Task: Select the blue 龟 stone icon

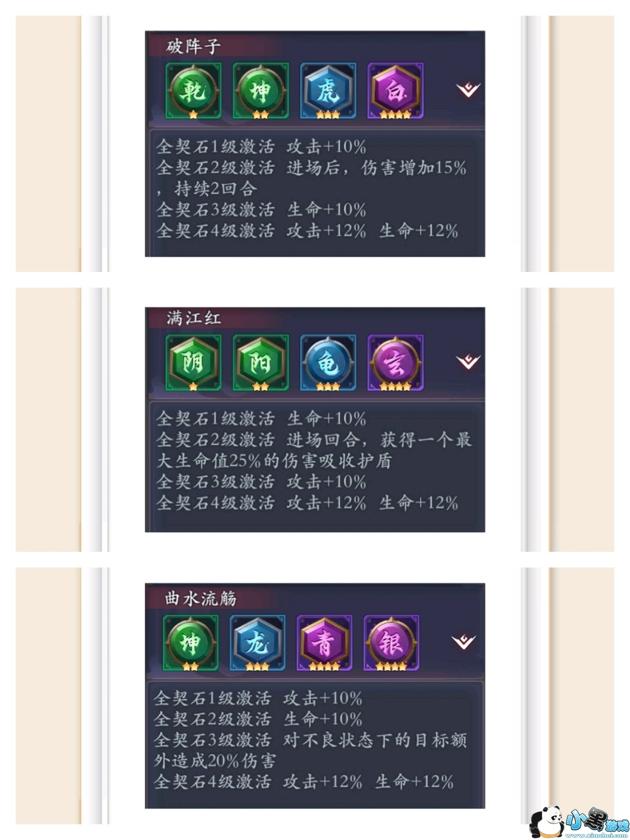Action: [328, 363]
